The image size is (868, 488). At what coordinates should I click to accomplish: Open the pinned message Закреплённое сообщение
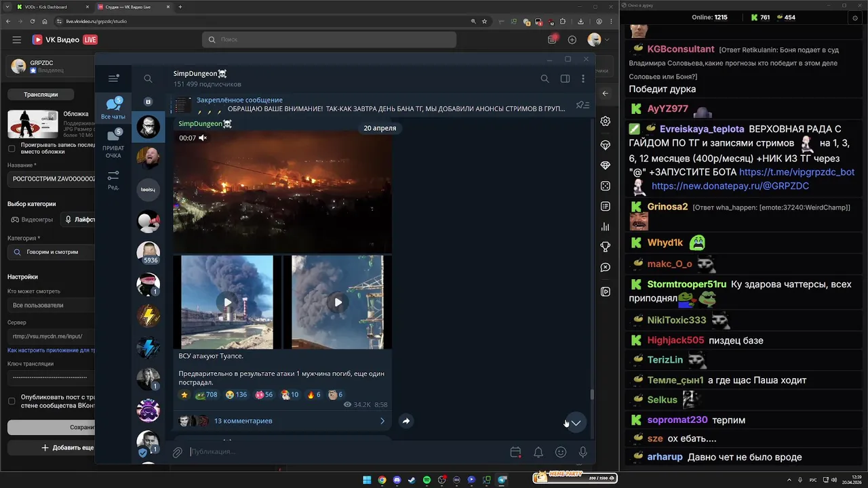(x=370, y=105)
